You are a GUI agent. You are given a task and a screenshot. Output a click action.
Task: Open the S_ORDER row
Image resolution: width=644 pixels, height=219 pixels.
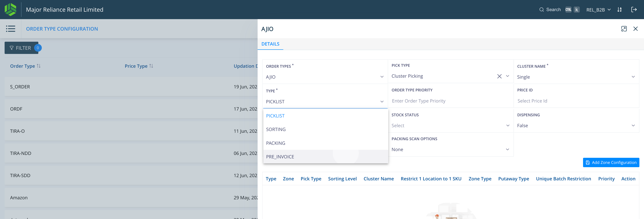pyautogui.click(x=131, y=87)
